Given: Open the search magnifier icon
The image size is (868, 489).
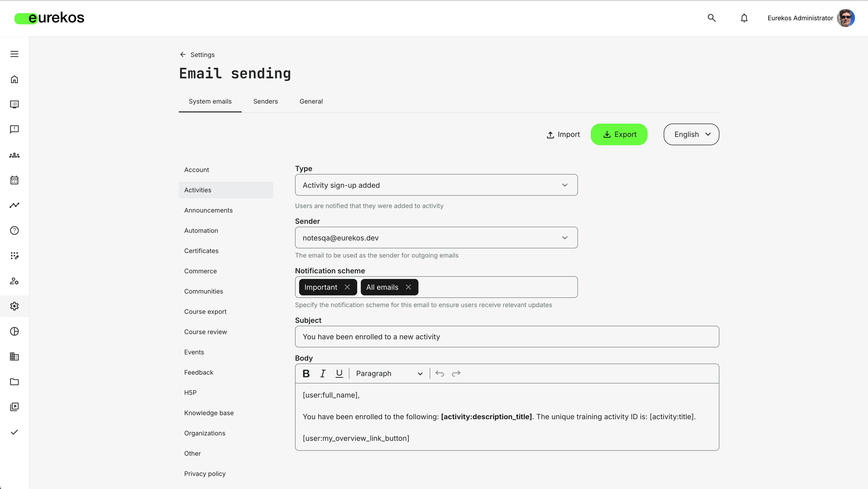Looking at the screenshot, I should [x=711, y=18].
